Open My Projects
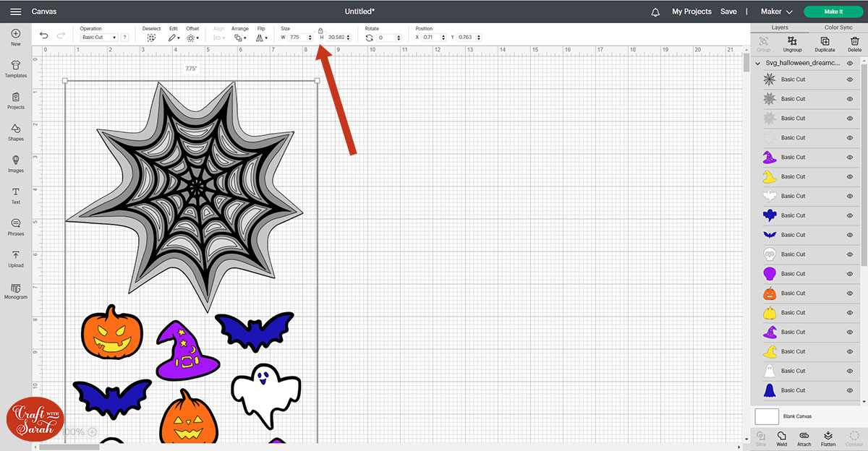 pos(692,12)
